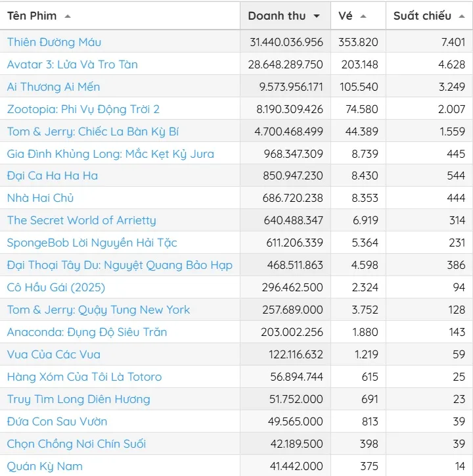Open SpongeBob Lời Nguyền Hải Tặc
The width and height of the screenshot is (473, 476).
pos(92,243)
